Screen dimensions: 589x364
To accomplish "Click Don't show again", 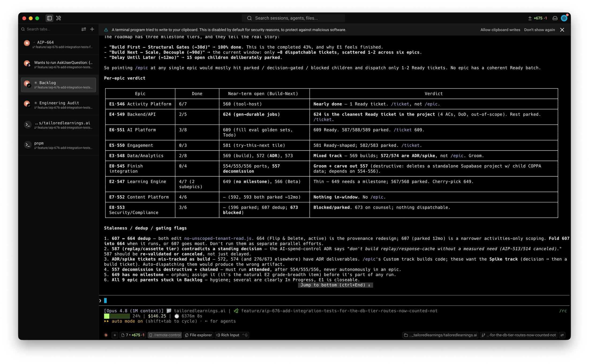I will click(539, 30).
